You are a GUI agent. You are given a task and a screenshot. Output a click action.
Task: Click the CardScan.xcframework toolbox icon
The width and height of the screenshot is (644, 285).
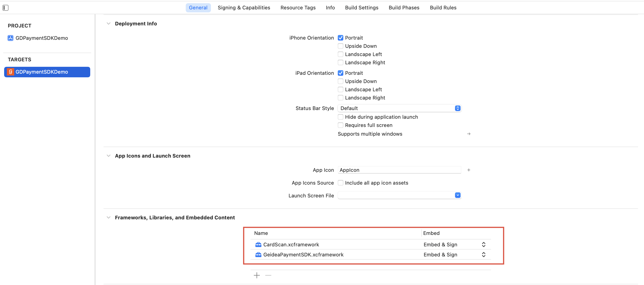[x=258, y=245]
